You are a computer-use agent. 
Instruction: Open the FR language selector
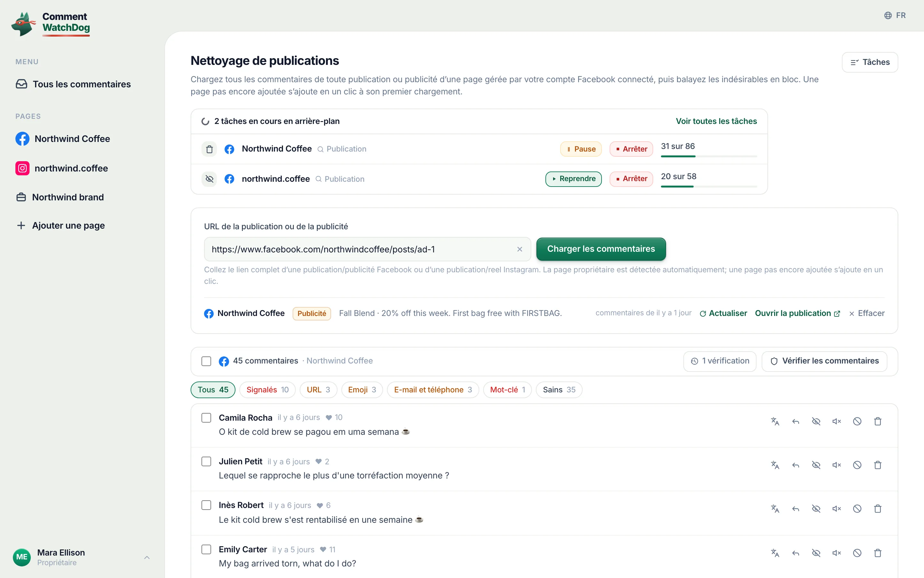point(894,15)
